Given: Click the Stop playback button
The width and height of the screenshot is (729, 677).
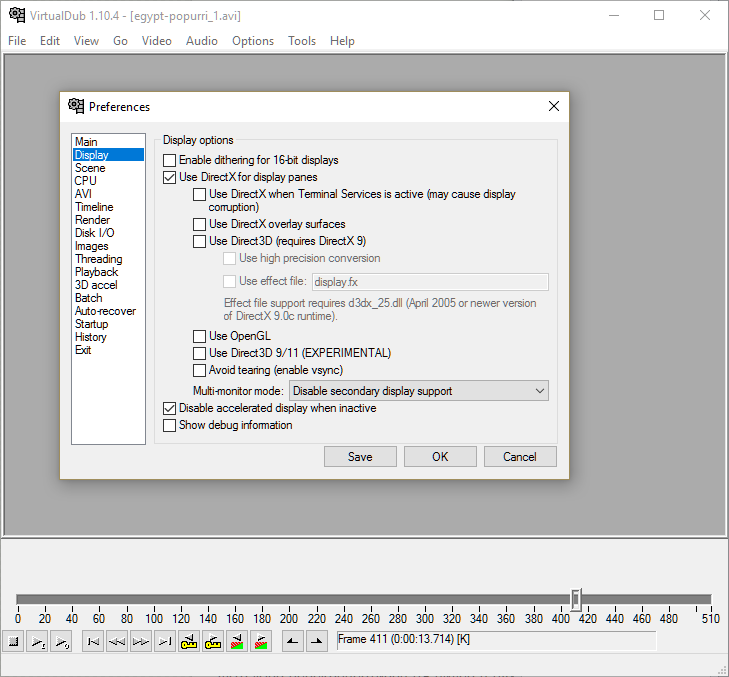Looking at the screenshot, I should click(x=13, y=642).
